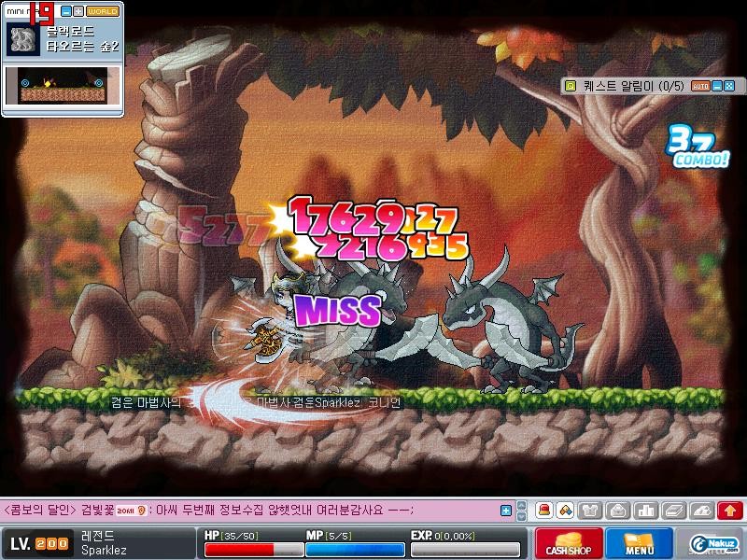This screenshot has width=747, height=560.
Task: Open the CASH SHOP
Action: tap(569, 543)
